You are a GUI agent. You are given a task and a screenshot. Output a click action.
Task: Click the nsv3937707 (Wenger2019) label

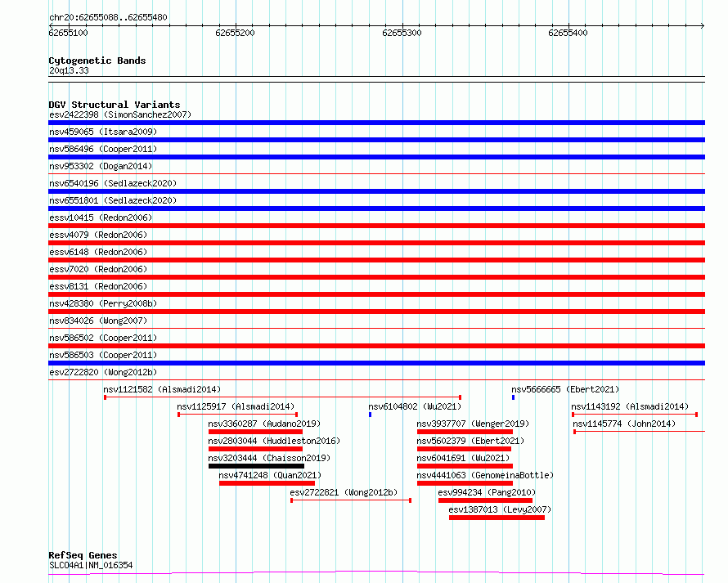(x=473, y=424)
